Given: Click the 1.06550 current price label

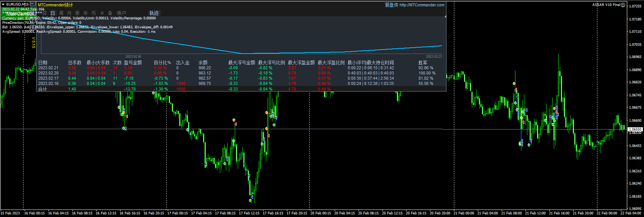Looking at the screenshot, I should click(635, 130).
